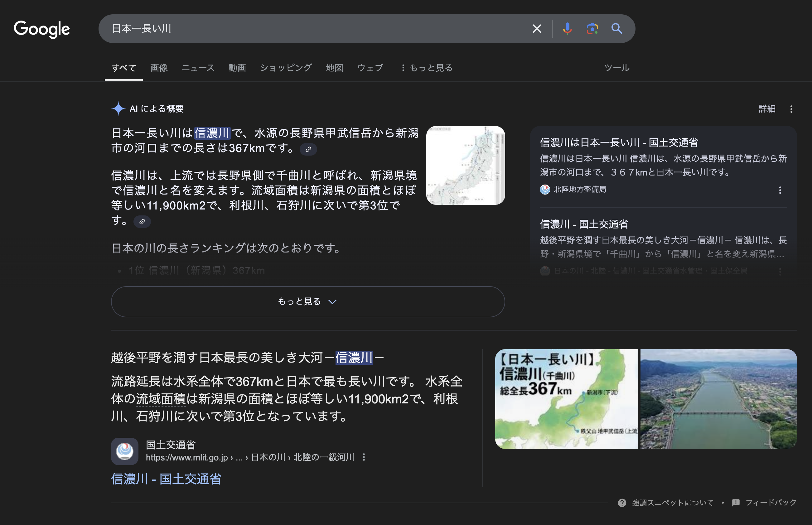The height and width of the screenshot is (525, 812).
Task: Go to Google homepage via logo
Action: click(x=42, y=29)
